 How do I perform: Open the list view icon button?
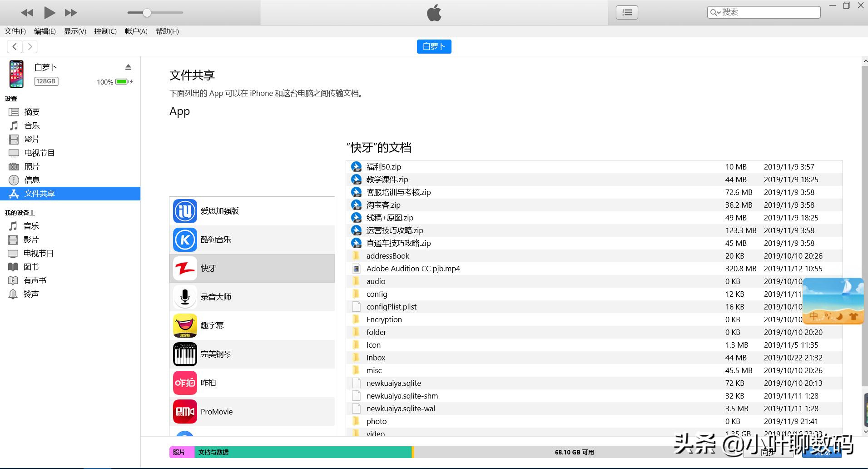tap(627, 13)
